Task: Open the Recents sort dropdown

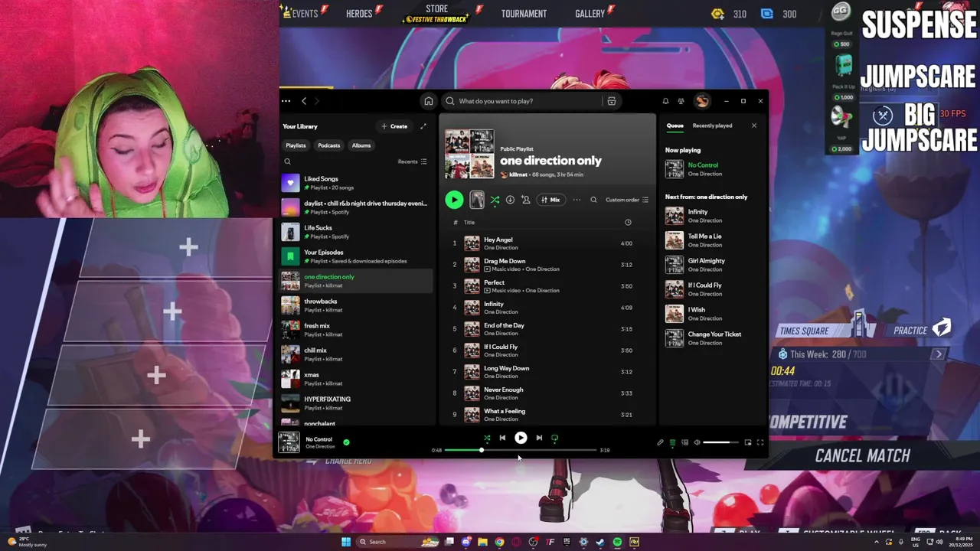Action: pyautogui.click(x=412, y=161)
